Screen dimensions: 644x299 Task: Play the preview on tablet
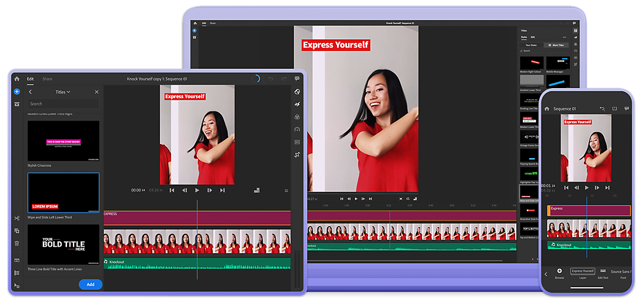197,190
